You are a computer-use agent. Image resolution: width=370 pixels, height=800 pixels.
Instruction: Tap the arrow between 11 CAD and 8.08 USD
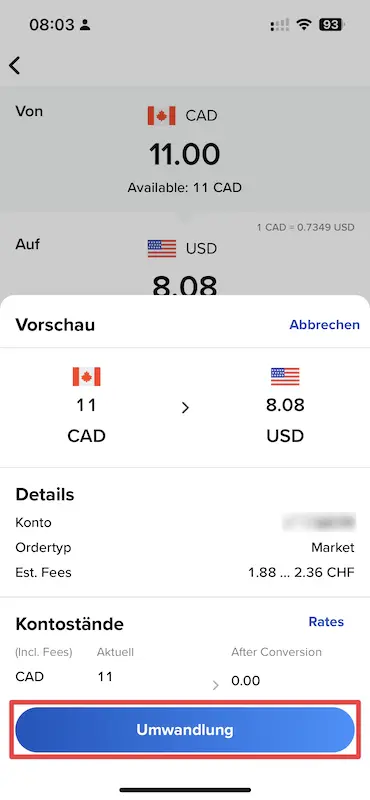pyautogui.click(x=185, y=408)
